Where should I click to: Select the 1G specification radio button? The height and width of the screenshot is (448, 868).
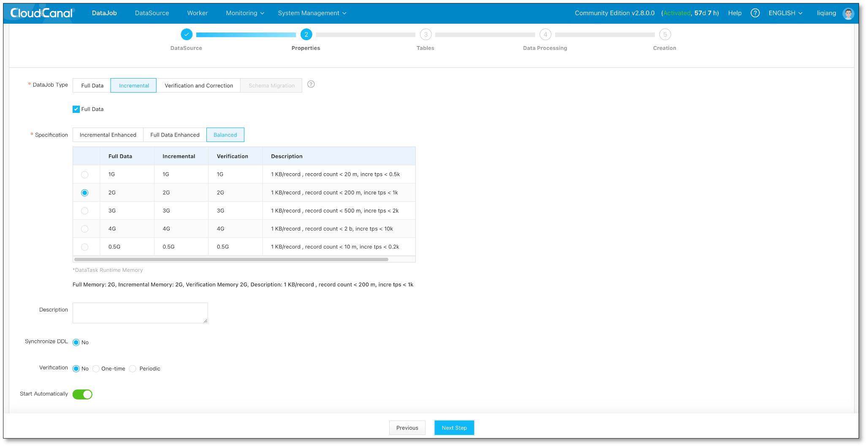85,174
